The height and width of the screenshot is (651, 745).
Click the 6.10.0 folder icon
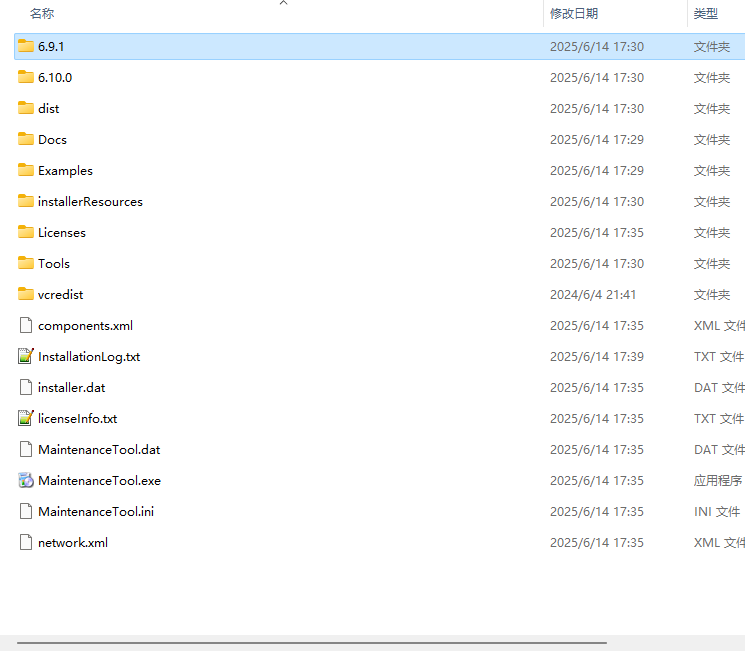(26, 77)
